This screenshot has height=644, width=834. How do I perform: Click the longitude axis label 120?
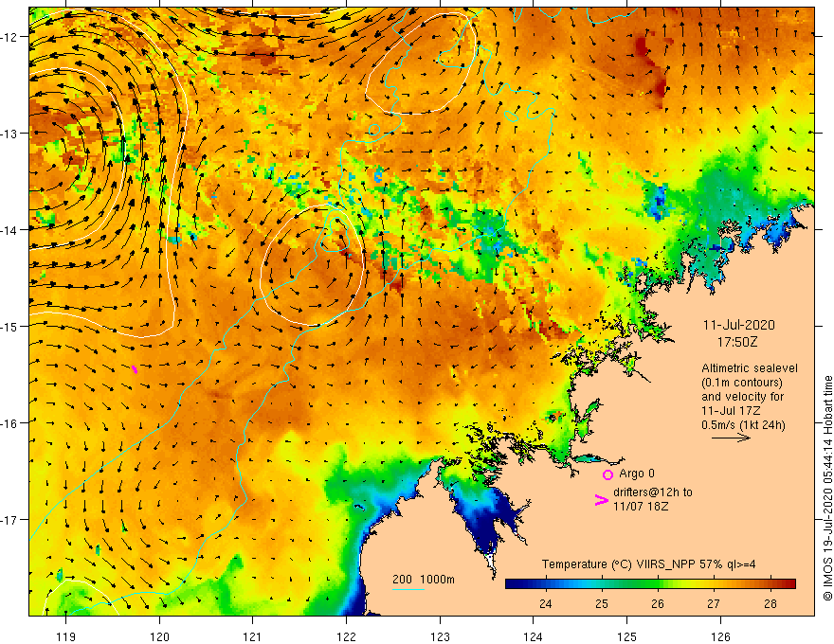click(159, 636)
